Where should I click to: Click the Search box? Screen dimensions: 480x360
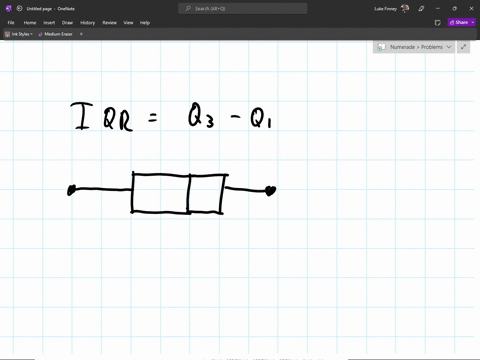coord(243,9)
